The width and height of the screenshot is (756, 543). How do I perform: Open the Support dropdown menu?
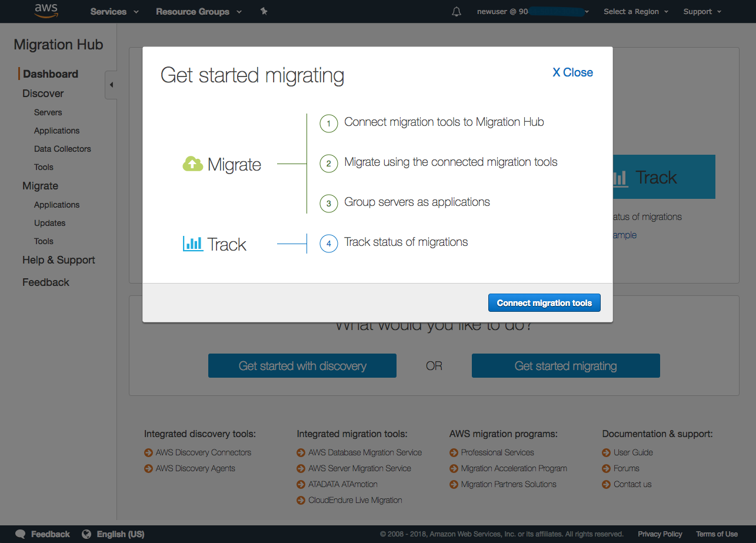tap(702, 12)
